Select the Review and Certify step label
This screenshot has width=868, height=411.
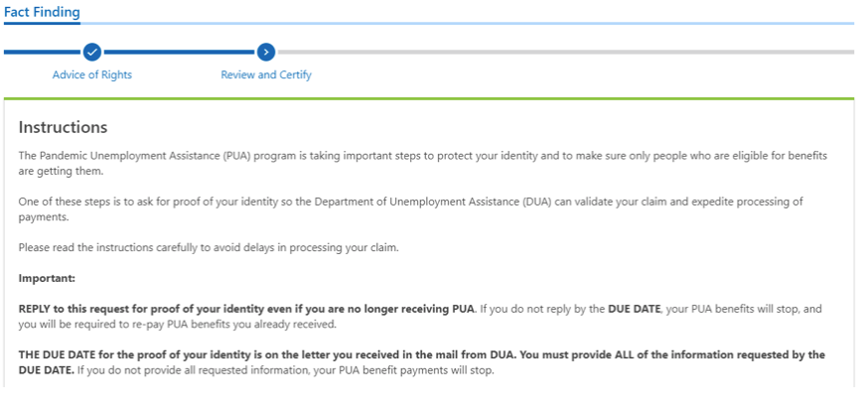pyautogui.click(x=266, y=74)
